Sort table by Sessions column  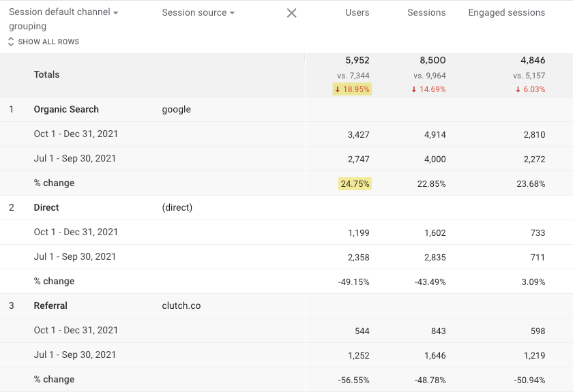[426, 13]
